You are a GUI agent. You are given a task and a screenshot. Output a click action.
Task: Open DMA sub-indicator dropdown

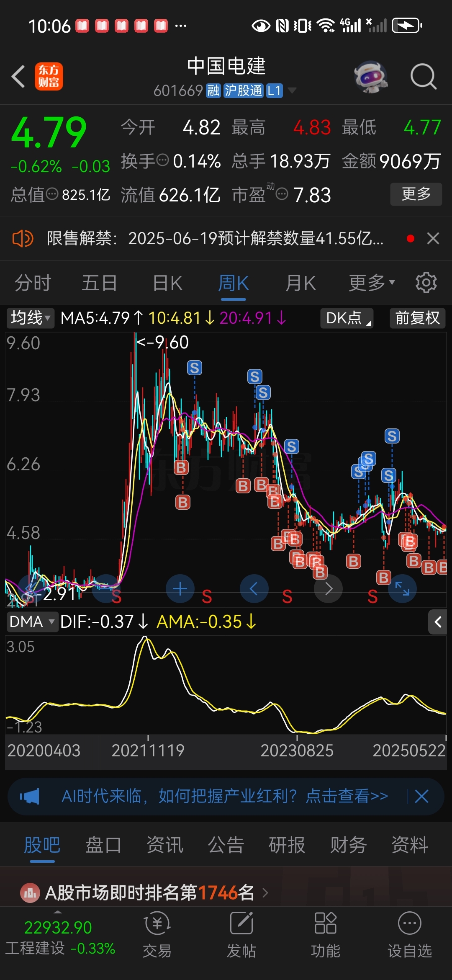pos(32,622)
